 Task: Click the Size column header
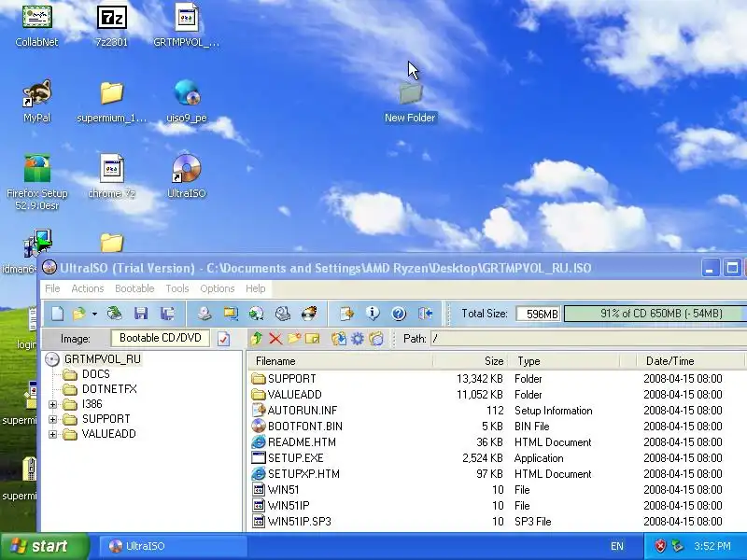coord(471,361)
